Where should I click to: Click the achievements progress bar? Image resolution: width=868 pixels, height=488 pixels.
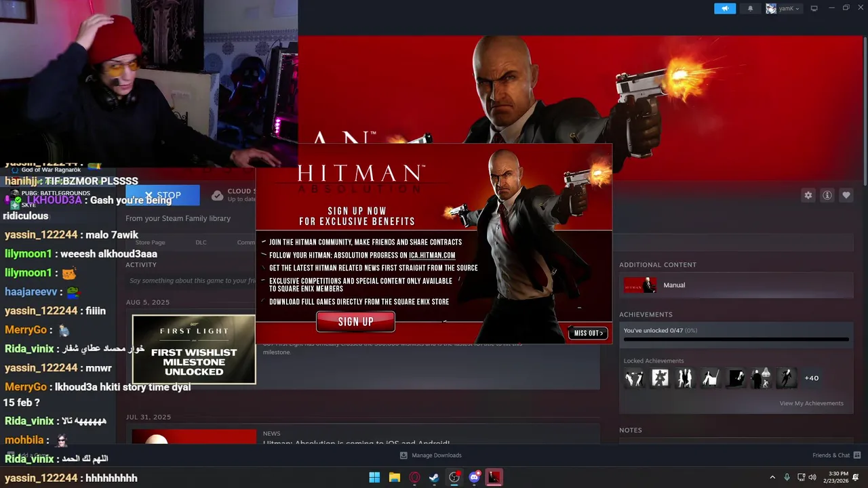736,340
